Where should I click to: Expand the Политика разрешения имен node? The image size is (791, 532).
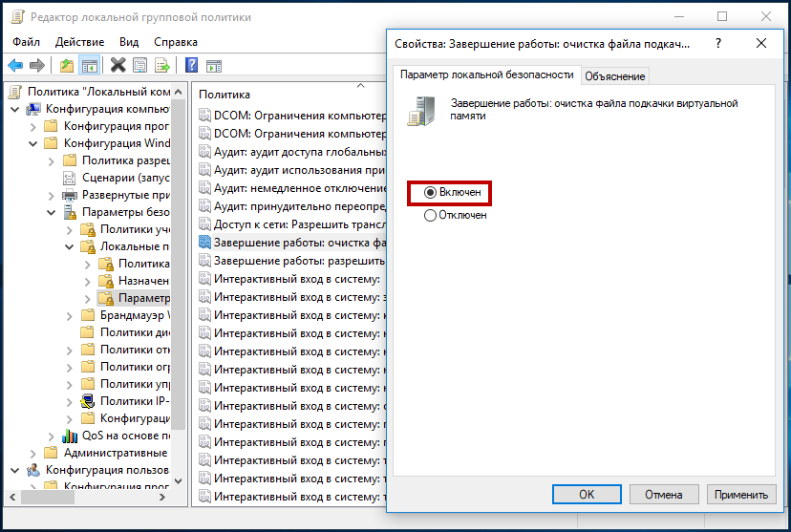pyautogui.click(x=52, y=160)
